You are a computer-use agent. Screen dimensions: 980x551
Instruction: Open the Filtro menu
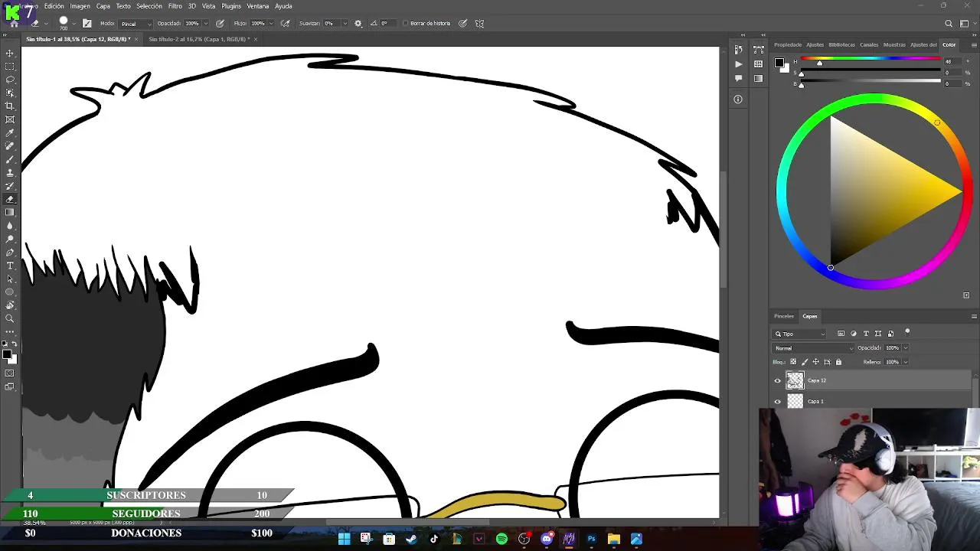175,6
